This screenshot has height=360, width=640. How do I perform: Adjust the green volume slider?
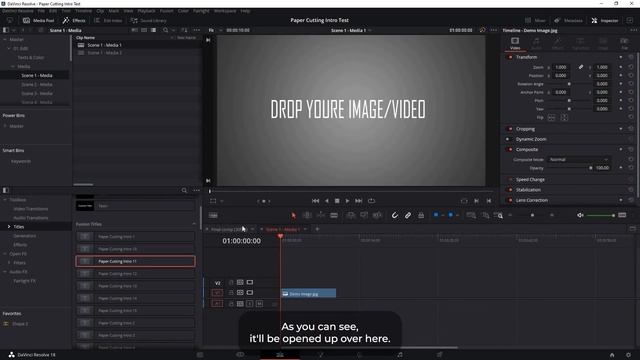600,215
